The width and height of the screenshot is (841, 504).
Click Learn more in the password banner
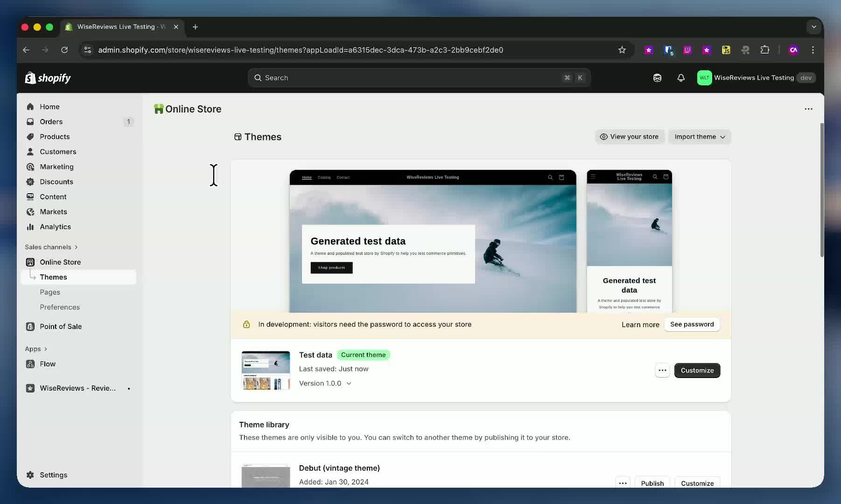640,325
